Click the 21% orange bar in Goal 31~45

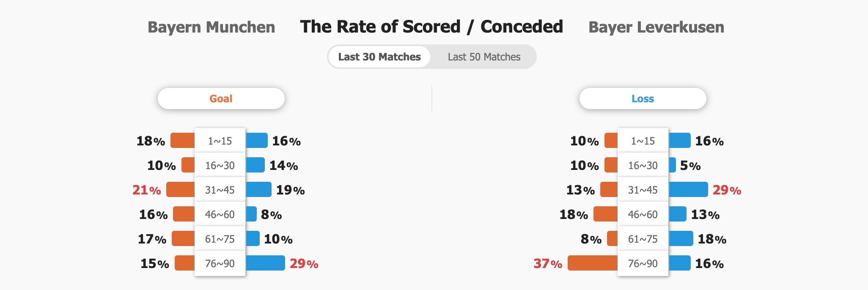[181, 189]
